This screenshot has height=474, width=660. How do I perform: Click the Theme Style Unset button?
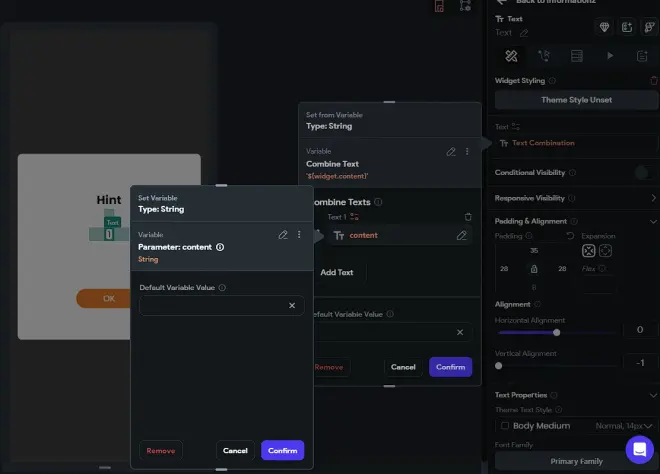pyautogui.click(x=576, y=100)
